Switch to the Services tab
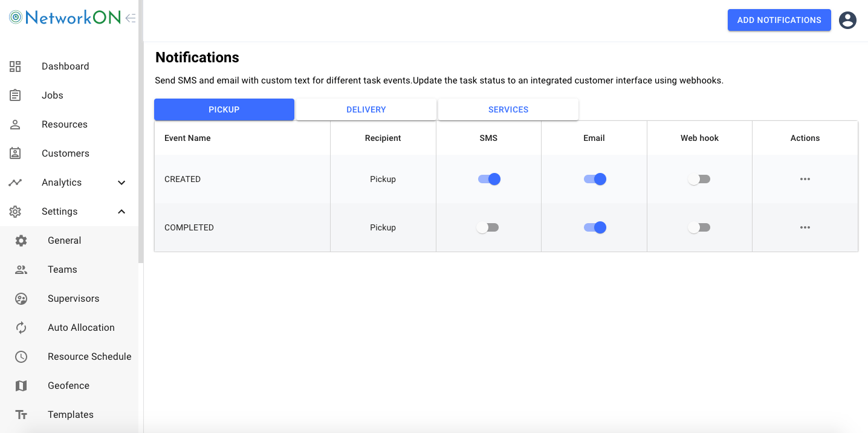 click(508, 109)
